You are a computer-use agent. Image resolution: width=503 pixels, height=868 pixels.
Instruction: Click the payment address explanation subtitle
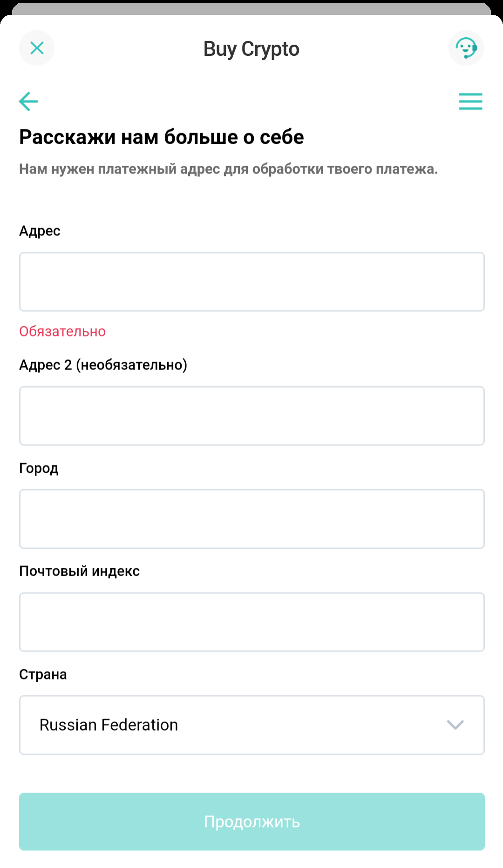(x=229, y=169)
